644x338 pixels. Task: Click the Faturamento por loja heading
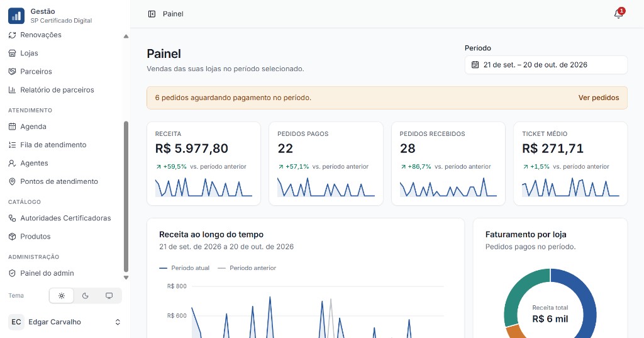(x=526, y=234)
